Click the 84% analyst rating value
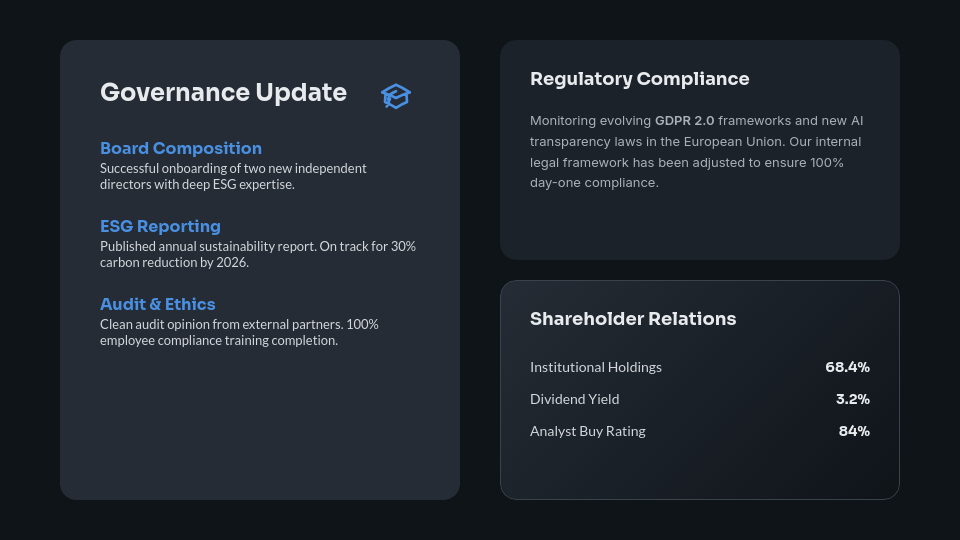 click(x=854, y=431)
